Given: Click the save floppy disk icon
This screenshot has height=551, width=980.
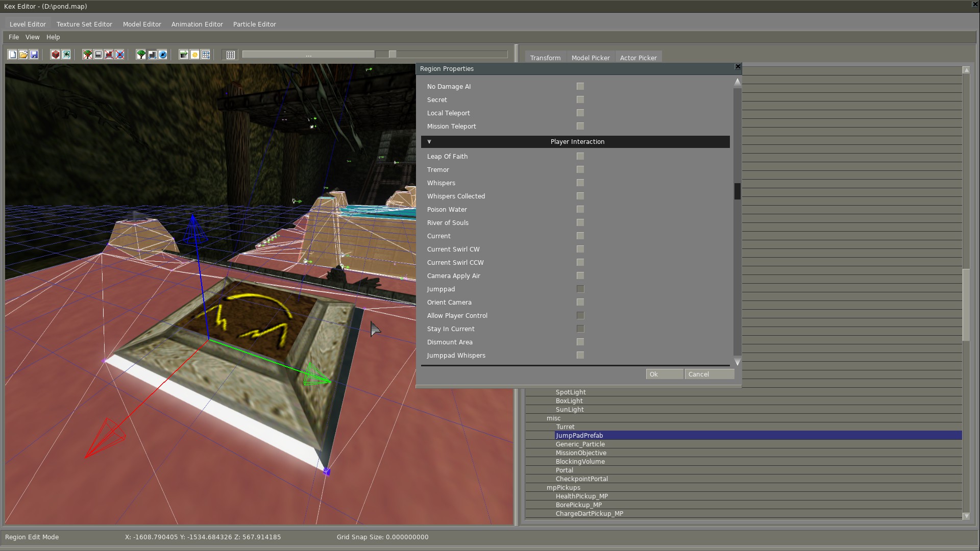Looking at the screenshot, I should click(34, 55).
